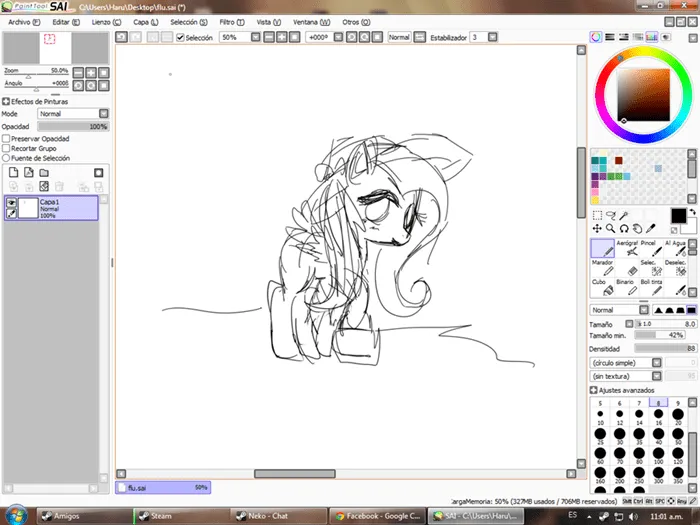
Task: Toggle the HSV slider panel
Action: pyautogui.click(x=624, y=37)
